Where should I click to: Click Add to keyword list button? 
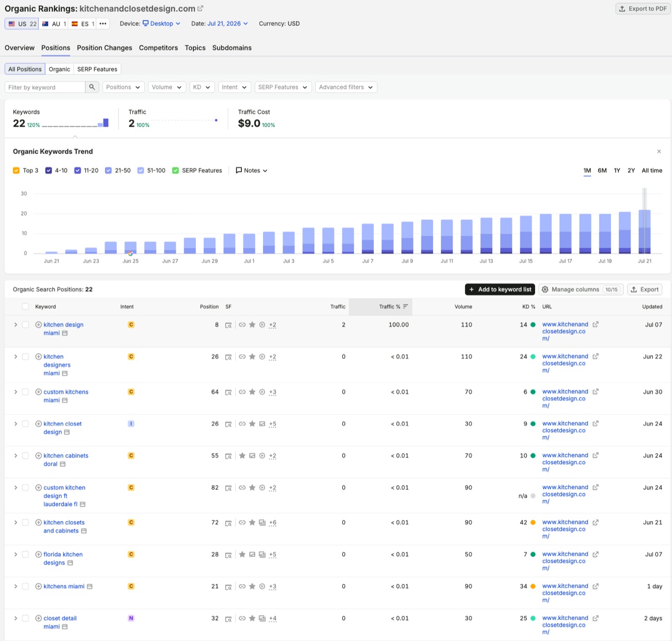click(500, 289)
